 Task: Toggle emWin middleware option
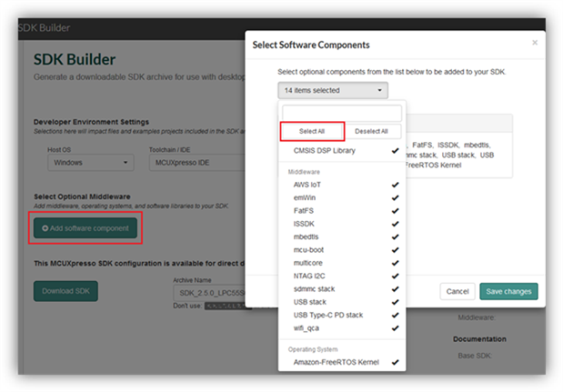(342, 197)
